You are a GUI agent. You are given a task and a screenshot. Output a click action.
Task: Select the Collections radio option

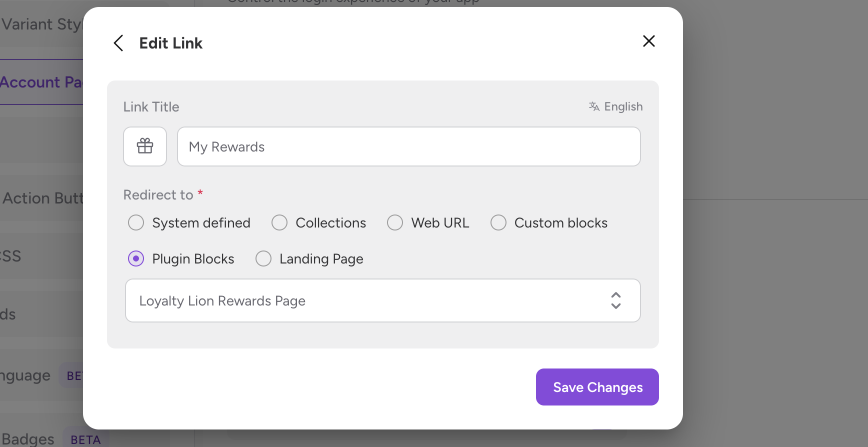[279, 222]
